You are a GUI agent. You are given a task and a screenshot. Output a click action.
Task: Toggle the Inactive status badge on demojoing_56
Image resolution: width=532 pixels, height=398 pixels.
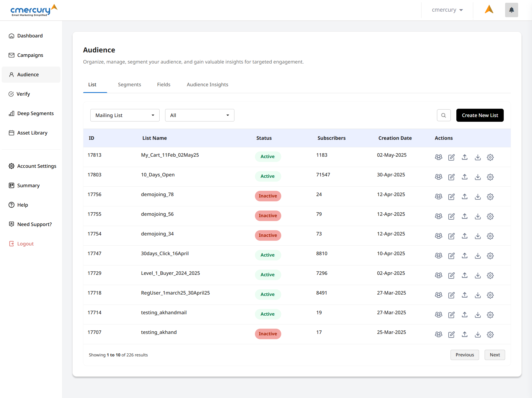pyautogui.click(x=268, y=216)
